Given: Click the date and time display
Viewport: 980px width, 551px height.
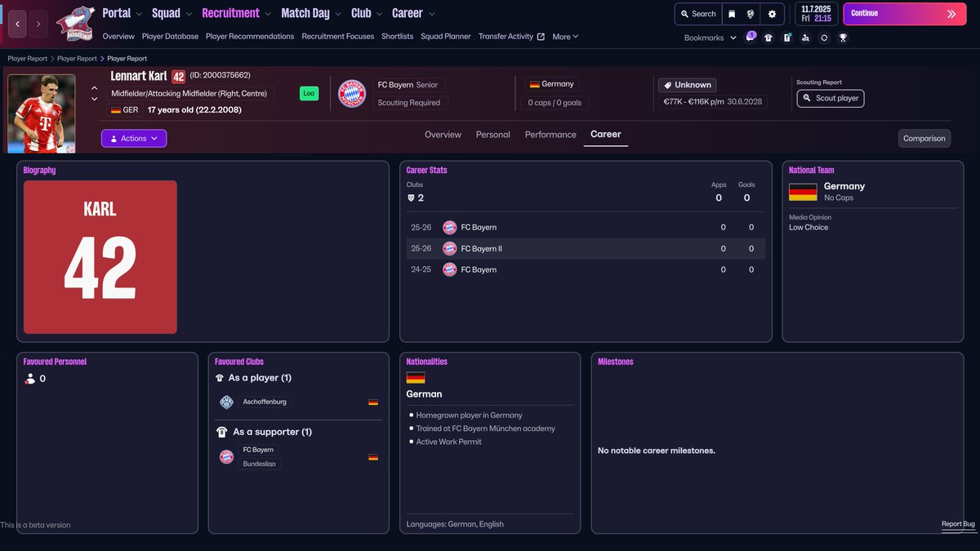Looking at the screenshot, I should coord(817,14).
